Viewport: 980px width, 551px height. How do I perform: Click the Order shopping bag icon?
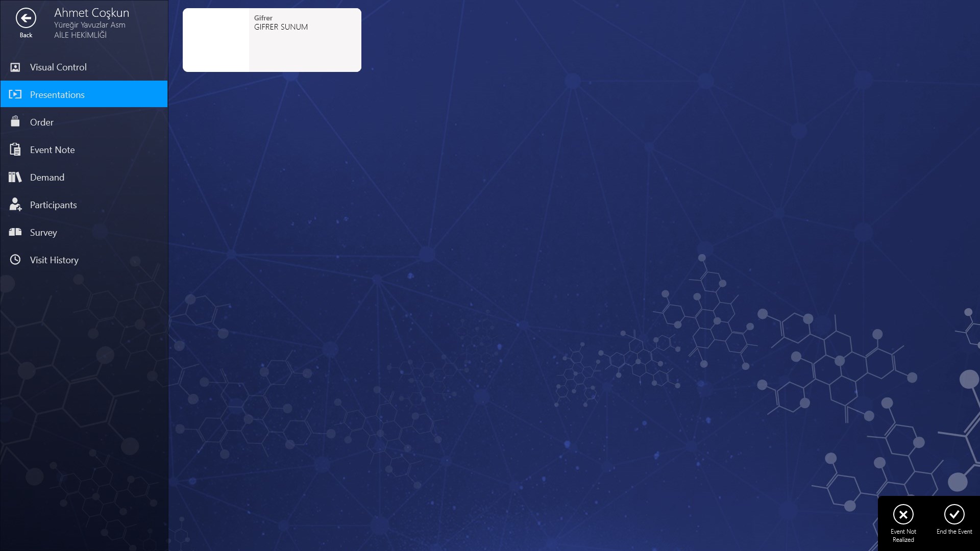(x=15, y=121)
